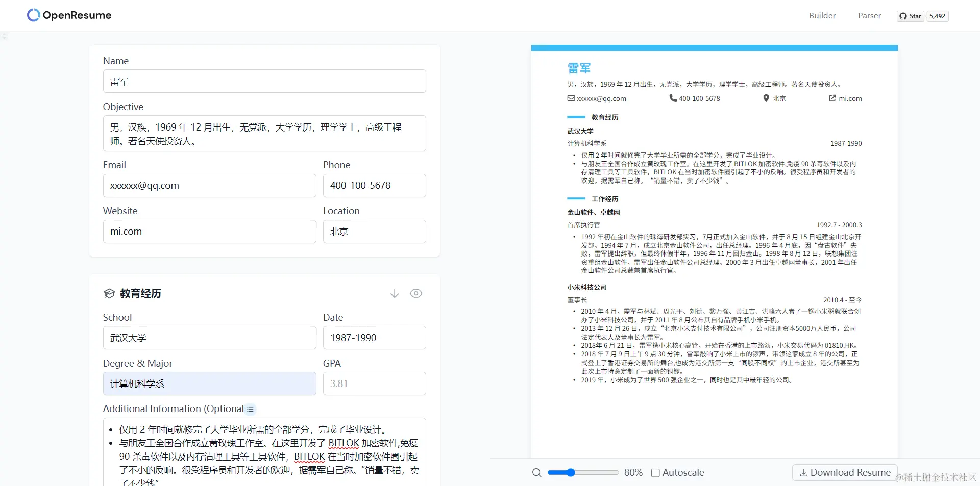Click the phone icon in resume preview

673,98
